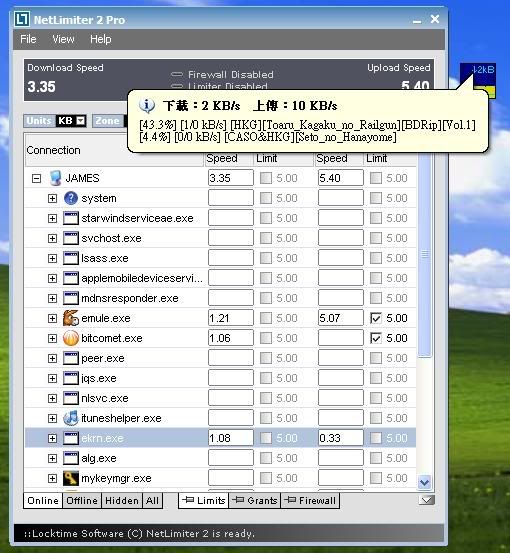This screenshot has height=553, width=510.
Task: Enable ekrn.exe upload limit checkbox
Action: (376, 438)
